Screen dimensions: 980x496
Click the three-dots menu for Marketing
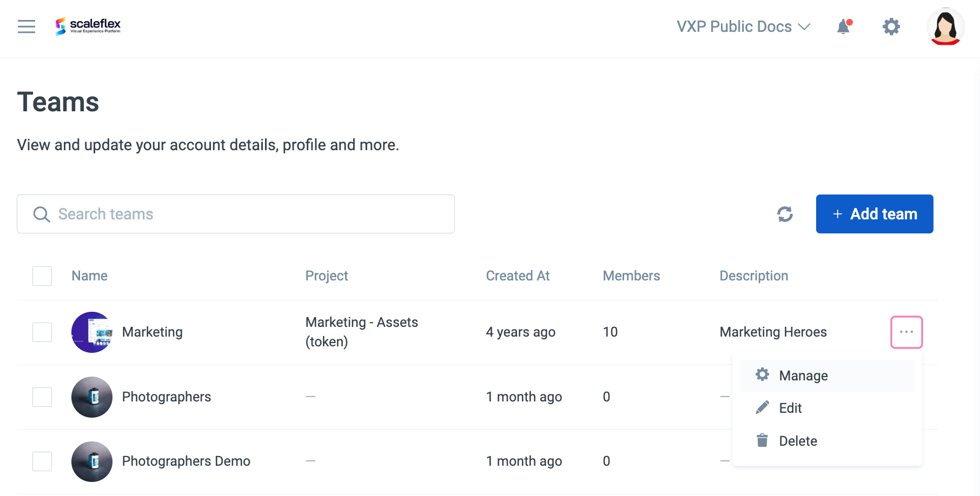(x=906, y=332)
